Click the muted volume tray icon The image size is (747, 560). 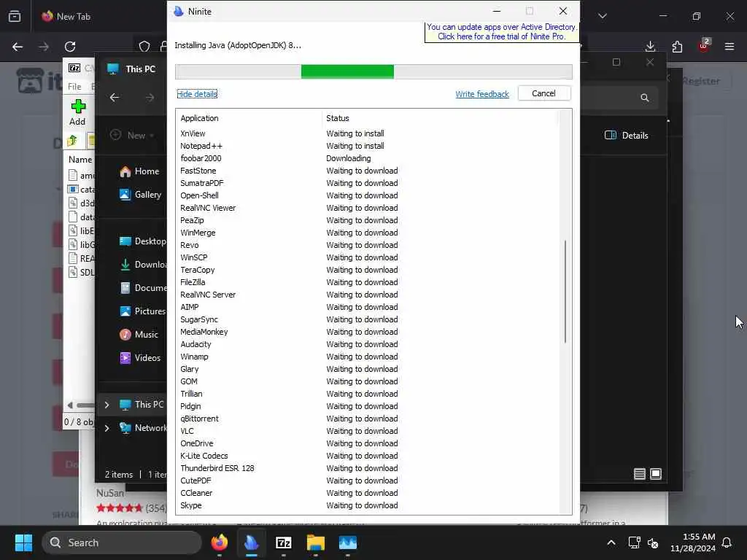(x=653, y=542)
